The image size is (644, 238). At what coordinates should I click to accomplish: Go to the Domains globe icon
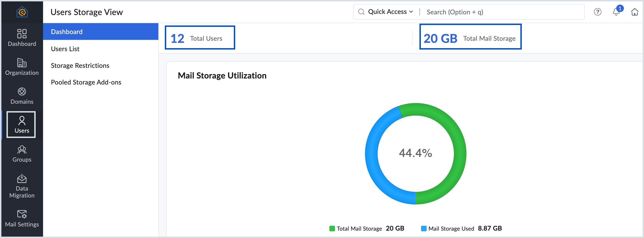coord(22,92)
